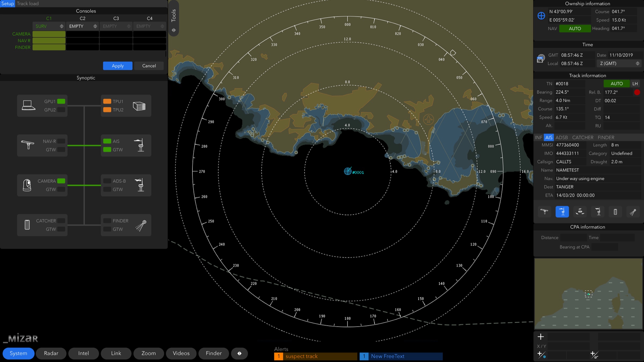Viewport: 644px width, 362px height.
Task: Toggle the track AUTO mode button
Action: 617,84
